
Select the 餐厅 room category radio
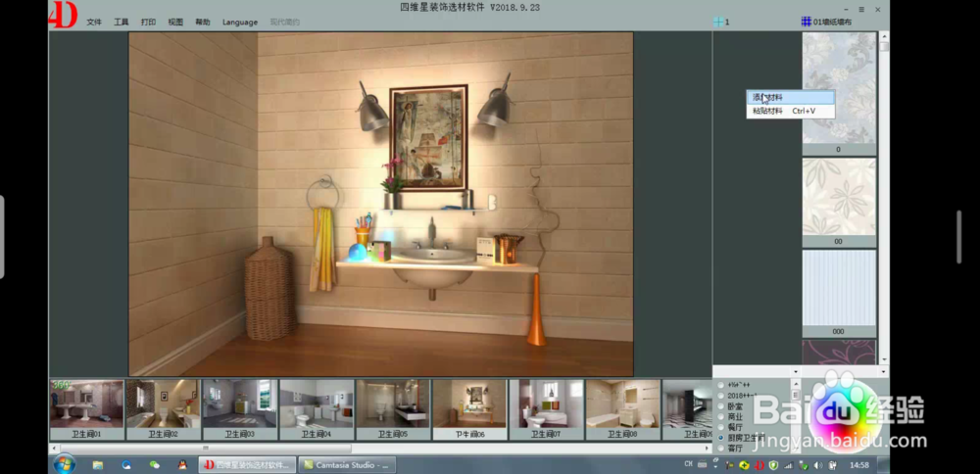tap(721, 427)
